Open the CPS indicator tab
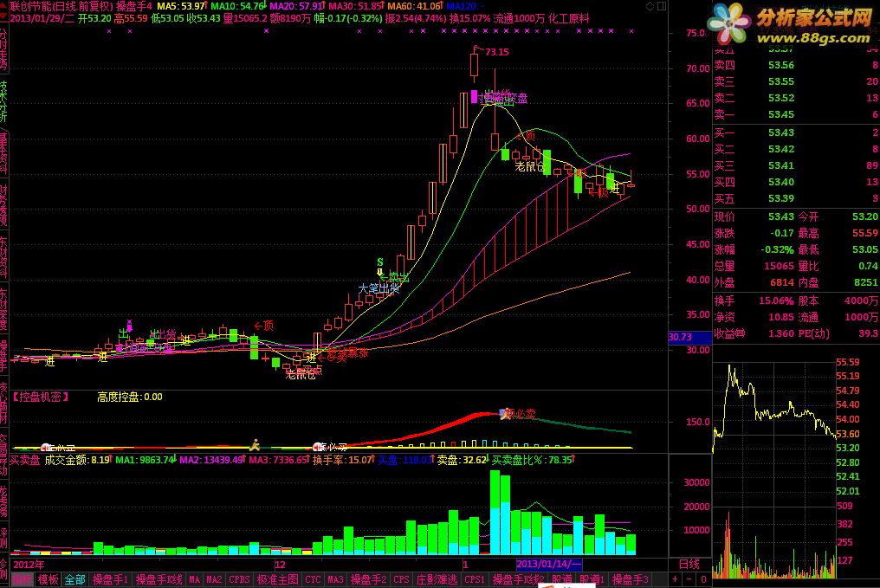The width and height of the screenshot is (880, 588). (401, 579)
